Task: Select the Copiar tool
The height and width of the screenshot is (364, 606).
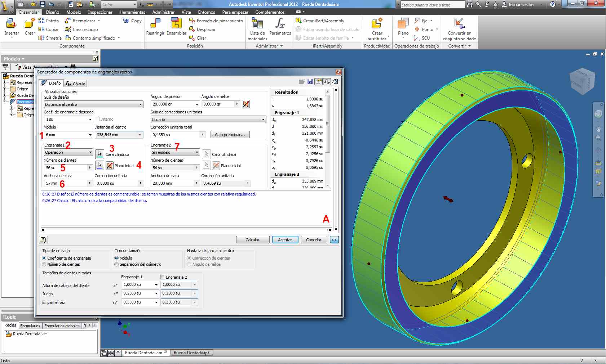Action: pyautogui.click(x=49, y=30)
